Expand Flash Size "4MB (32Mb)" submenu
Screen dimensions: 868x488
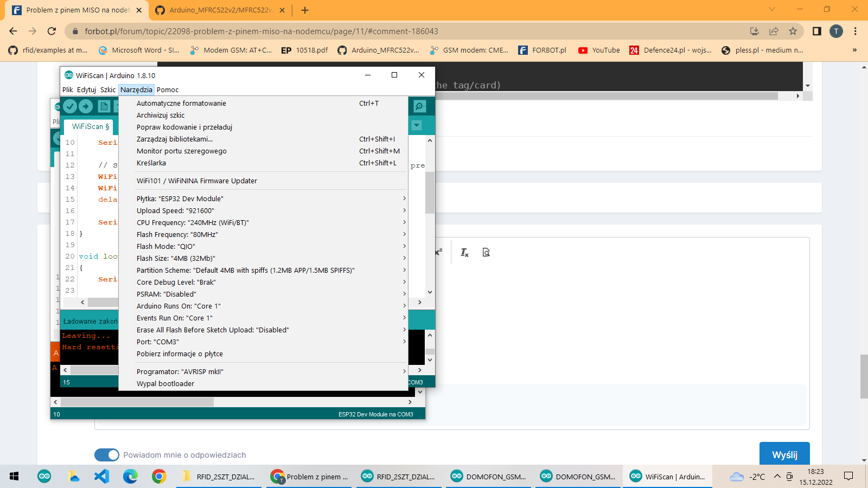[263, 258]
